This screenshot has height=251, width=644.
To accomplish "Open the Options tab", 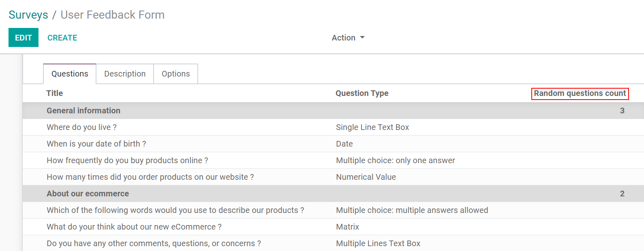I will click(176, 74).
